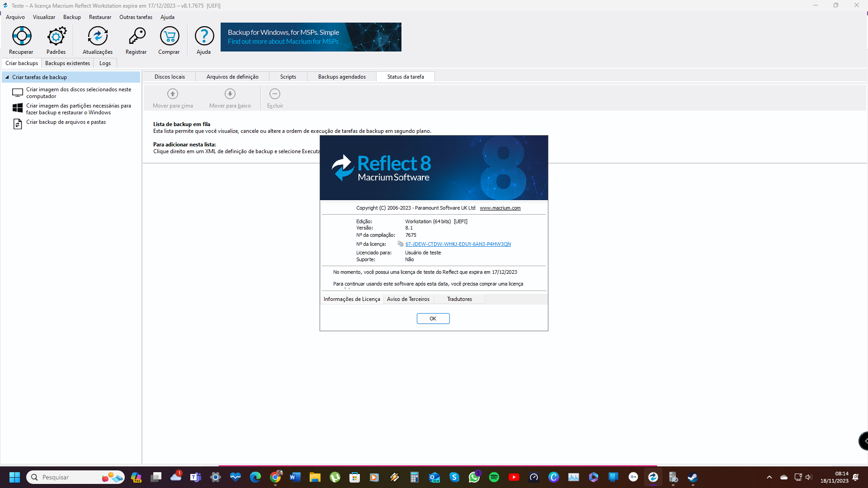The width and height of the screenshot is (868, 488).
Task: Click the taskbar Pesquisar search box
Action: click(x=76, y=477)
